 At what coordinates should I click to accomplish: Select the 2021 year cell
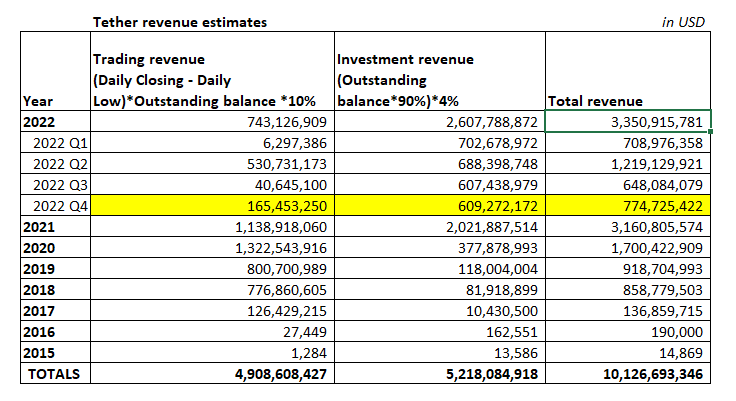coord(55,226)
